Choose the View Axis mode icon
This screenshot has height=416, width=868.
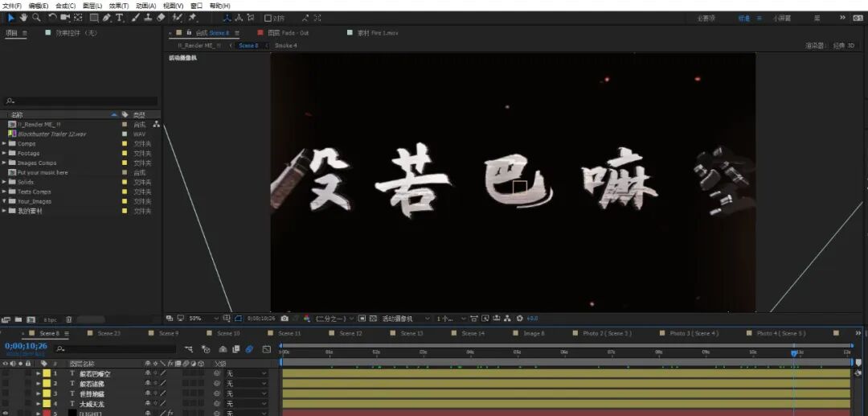[x=250, y=18]
